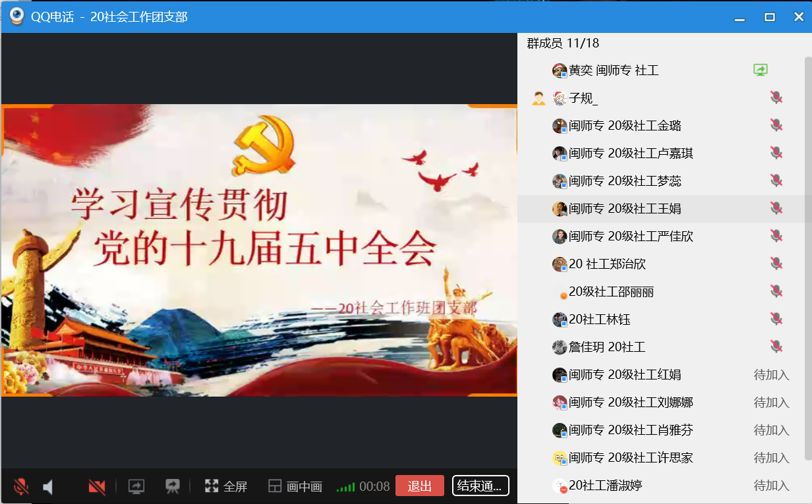812x504 pixels.
Task: Unmute the microphone in the bottom toolbar
Action: tap(21, 487)
